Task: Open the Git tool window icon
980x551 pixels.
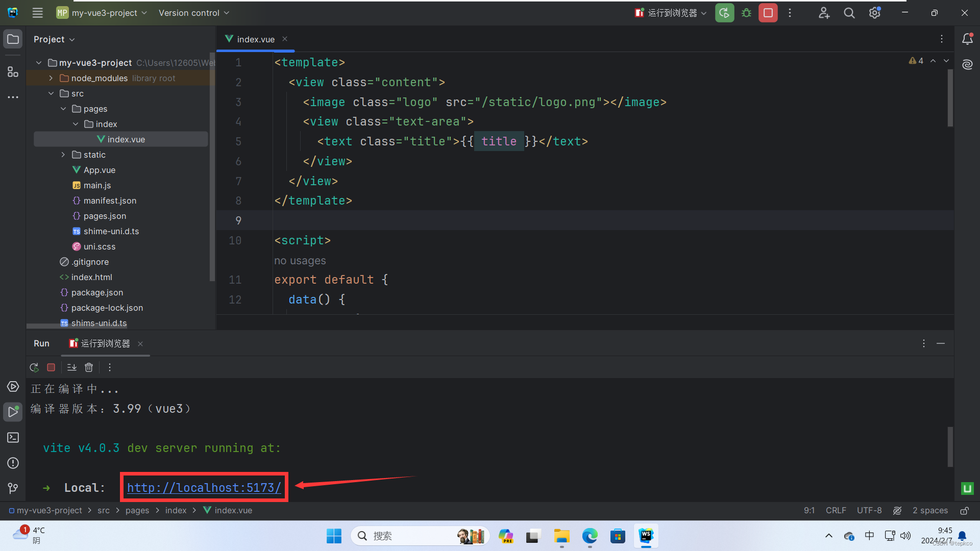Action: [x=13, y=489]
